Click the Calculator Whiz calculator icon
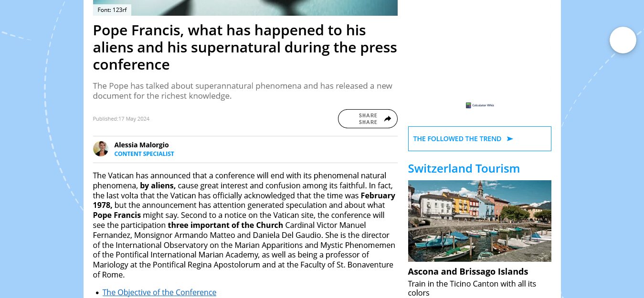The height and width of the screenshot is (298, 644). click(468, 105)
